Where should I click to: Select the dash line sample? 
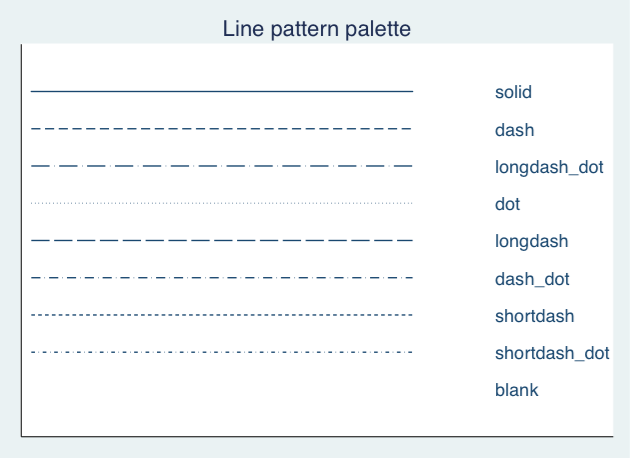(222, 129)
